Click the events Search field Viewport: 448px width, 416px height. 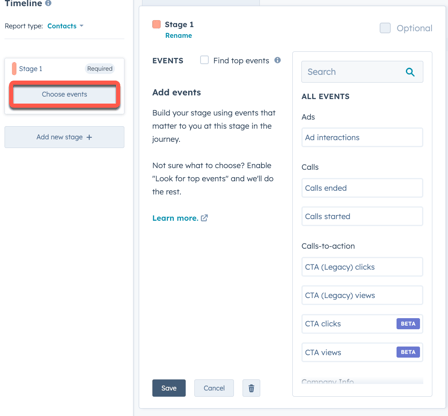[362, 72]
